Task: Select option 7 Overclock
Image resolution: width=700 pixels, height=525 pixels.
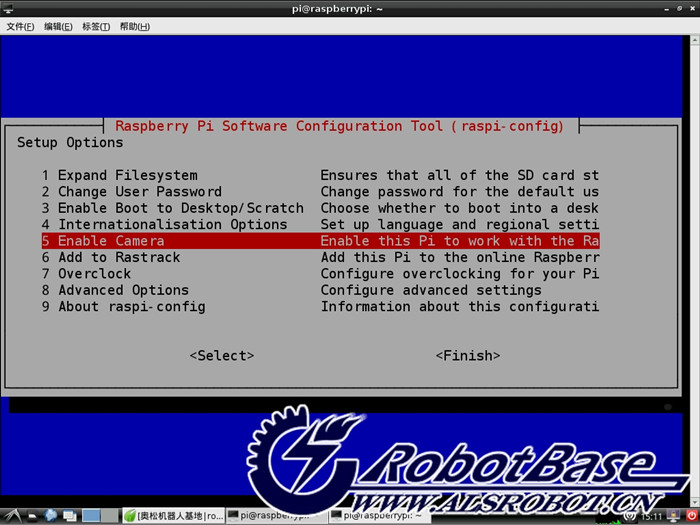Action: click(x=87, y=274)
